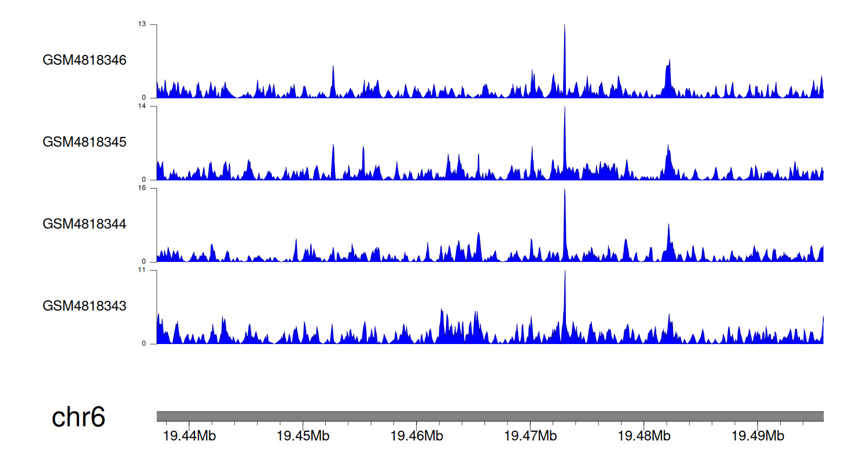Click the 19.49Mb position label

[758, 435]
